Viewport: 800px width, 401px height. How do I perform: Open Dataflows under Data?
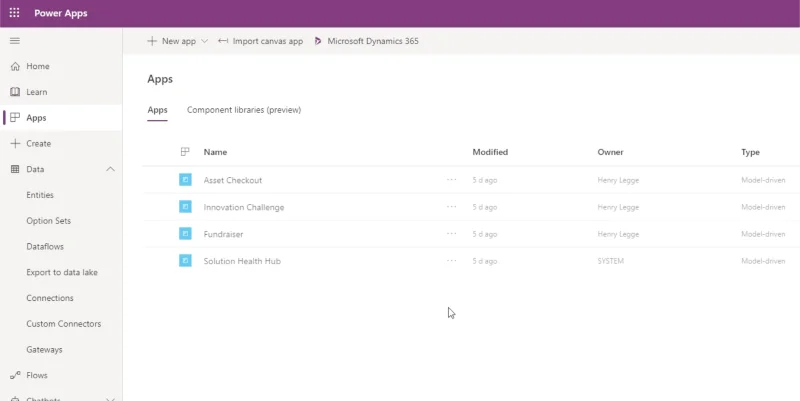[x=45, y=246]
